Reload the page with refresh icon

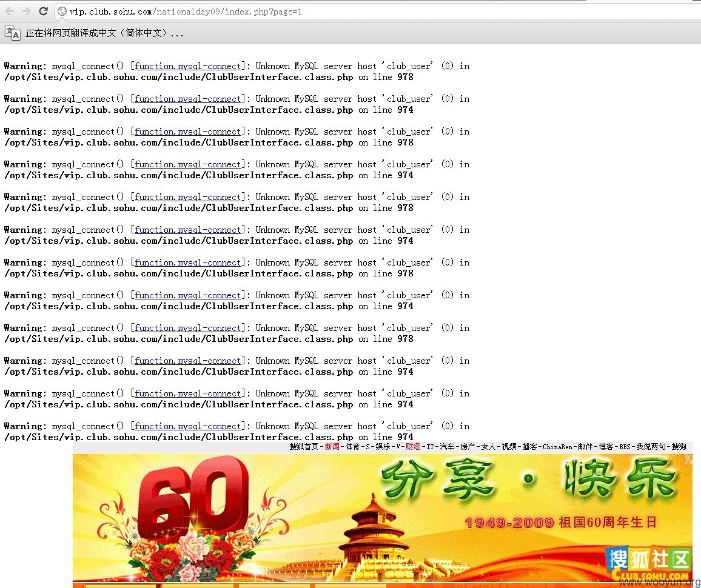pos(44,11)
